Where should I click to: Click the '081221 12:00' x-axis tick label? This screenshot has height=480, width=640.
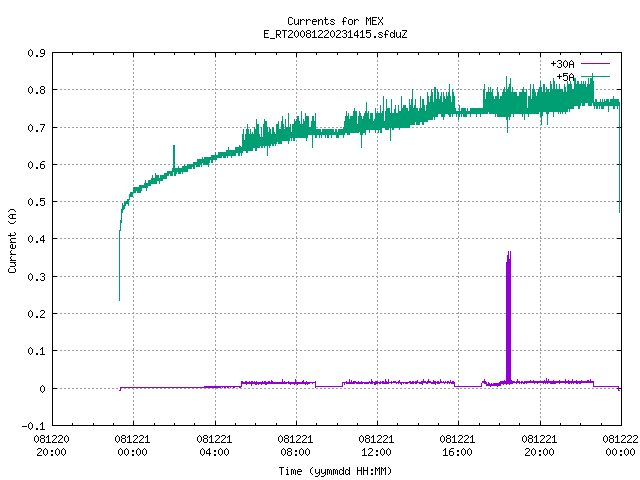[376, 446]
